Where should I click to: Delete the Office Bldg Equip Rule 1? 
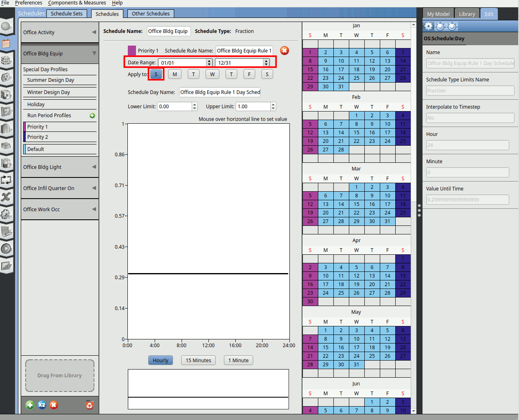coord(285,50)
